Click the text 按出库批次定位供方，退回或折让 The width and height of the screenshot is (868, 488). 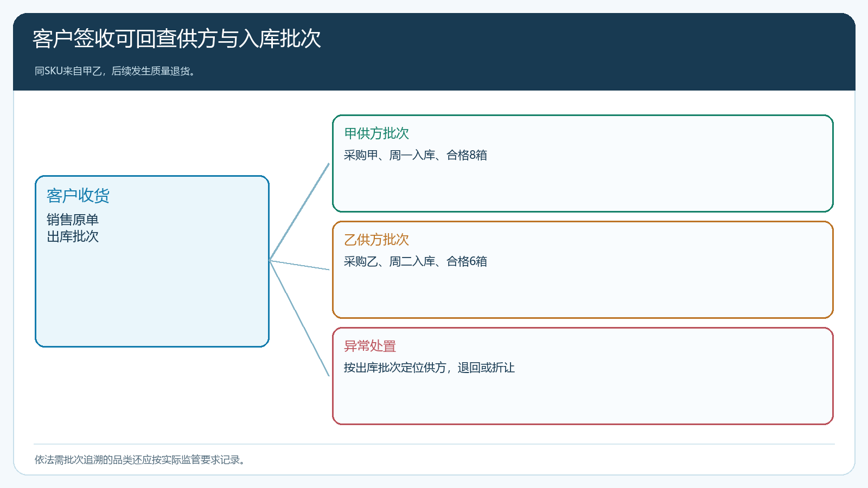429,368
